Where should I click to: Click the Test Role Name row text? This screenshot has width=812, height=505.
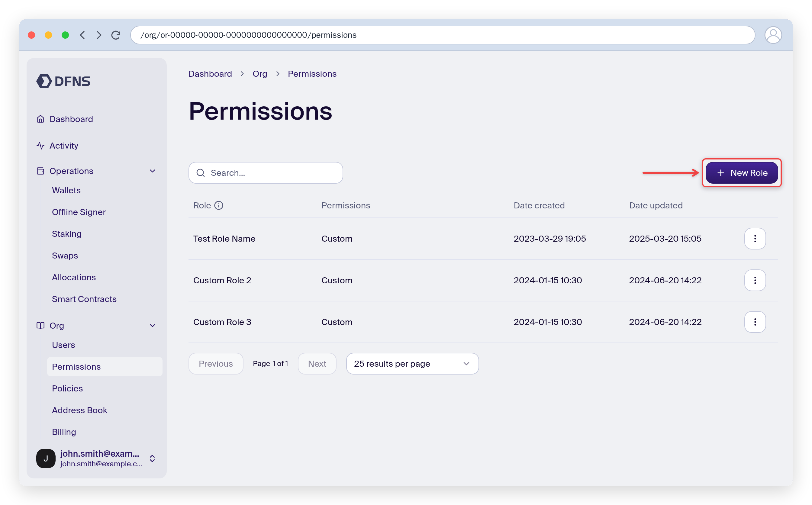click(x=224, y=239)
